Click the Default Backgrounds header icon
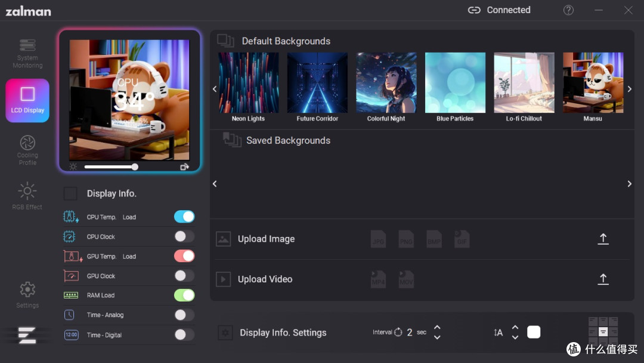Image resolution: width=644 pixels, height=363 pixels. pyautogui.click(x=225, y=41)
